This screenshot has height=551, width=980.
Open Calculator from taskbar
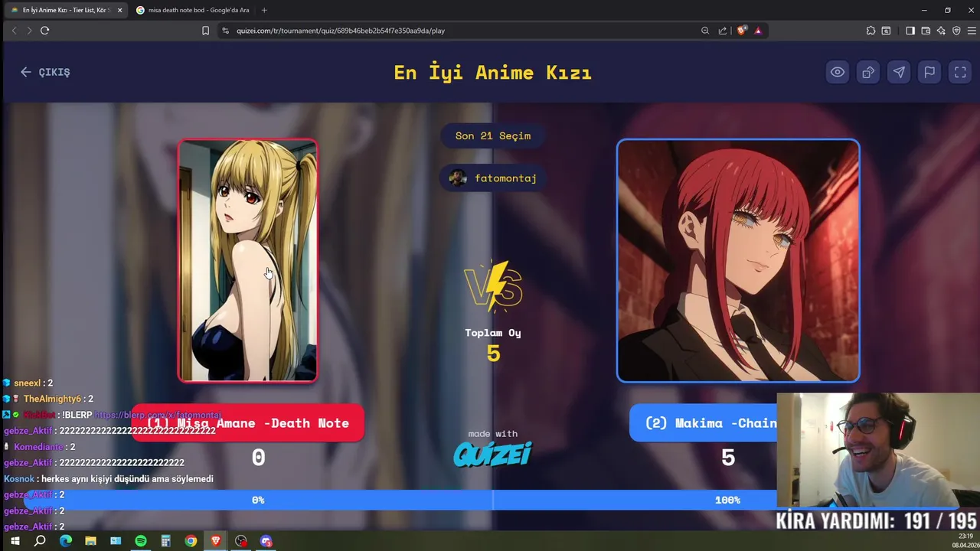pyautogui.click(x=165, y=541)
